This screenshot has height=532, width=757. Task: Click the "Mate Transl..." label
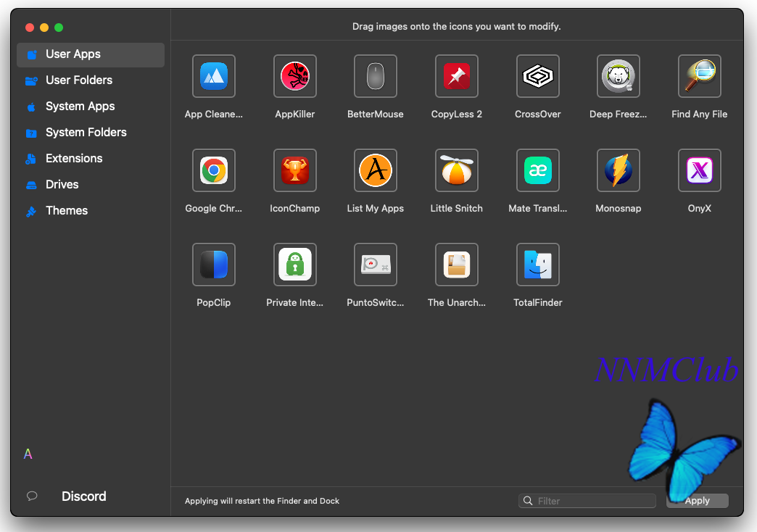point(538,209)
